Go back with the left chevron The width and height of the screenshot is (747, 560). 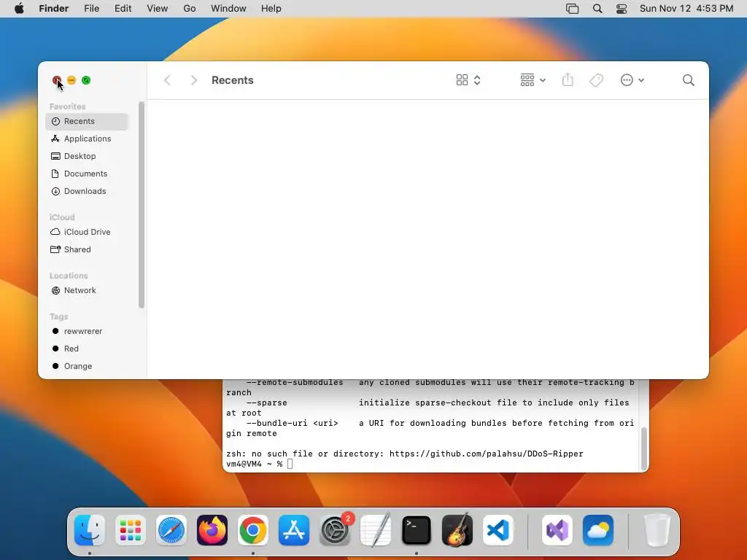coord(167,80)
